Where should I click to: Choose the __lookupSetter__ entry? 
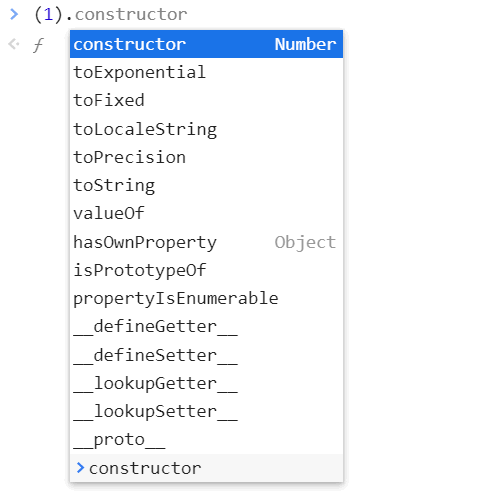pos(206,411)
